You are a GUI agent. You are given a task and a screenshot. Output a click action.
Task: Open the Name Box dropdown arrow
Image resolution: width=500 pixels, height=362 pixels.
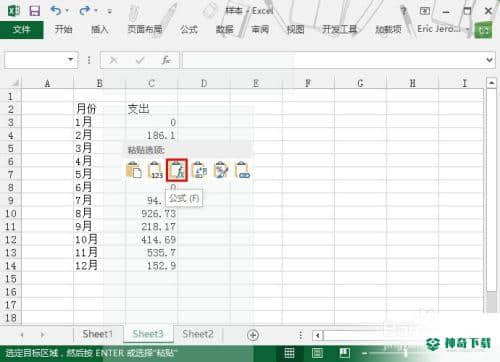point(70,60)
